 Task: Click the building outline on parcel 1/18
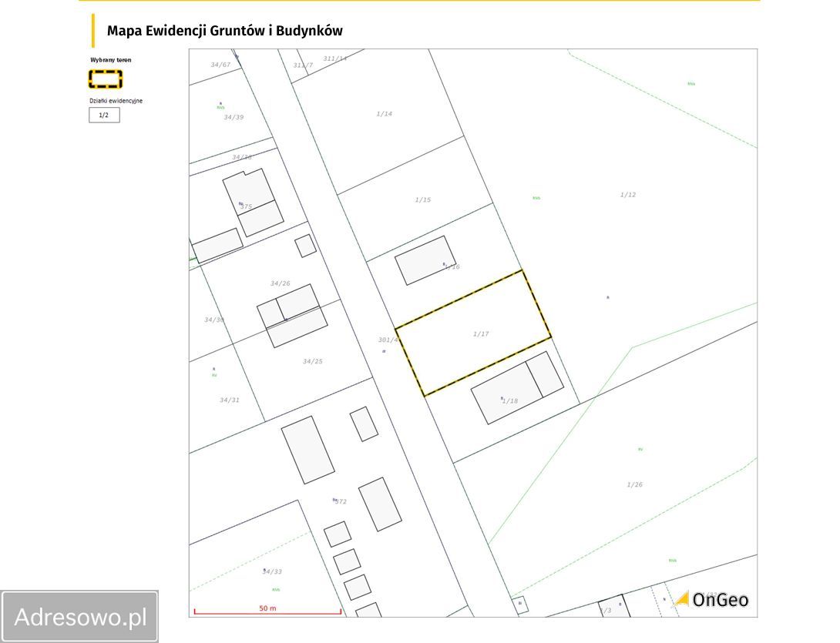[517, 387]
